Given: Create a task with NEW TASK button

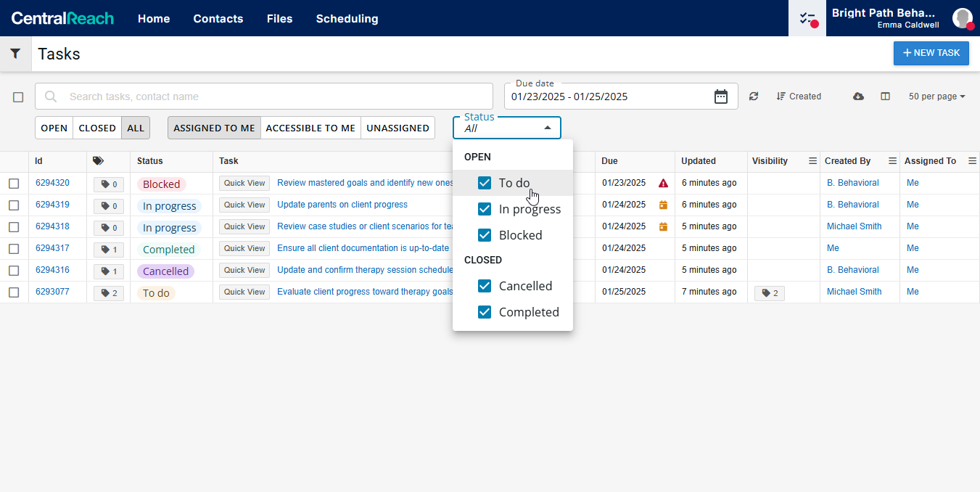Looking at the screenshot, I should 931,53.
